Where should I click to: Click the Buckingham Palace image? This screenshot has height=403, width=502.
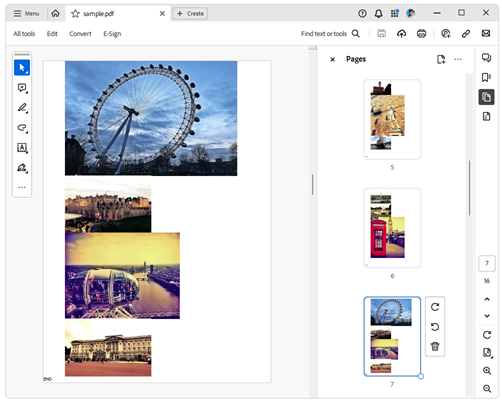click(x=108, y=348)
